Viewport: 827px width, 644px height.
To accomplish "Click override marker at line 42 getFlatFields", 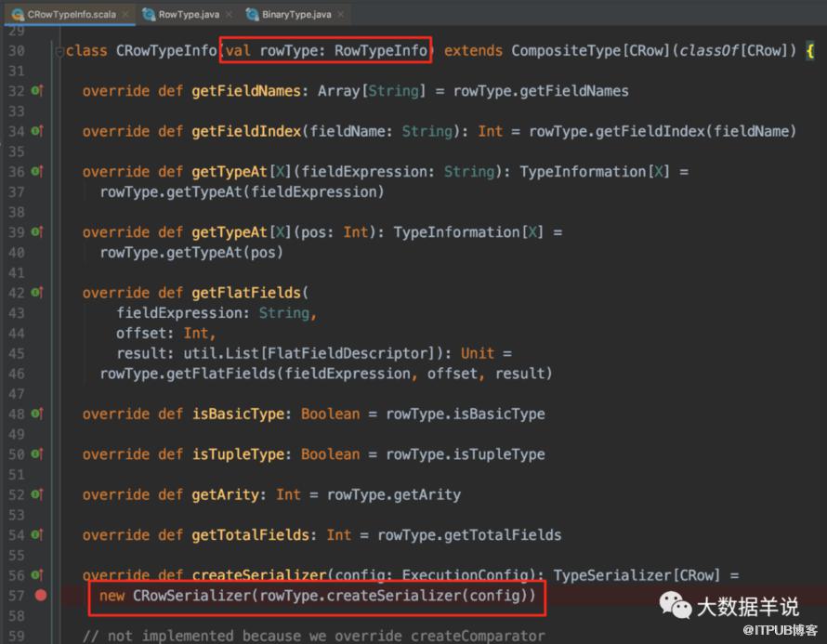I will coord(37,292).
